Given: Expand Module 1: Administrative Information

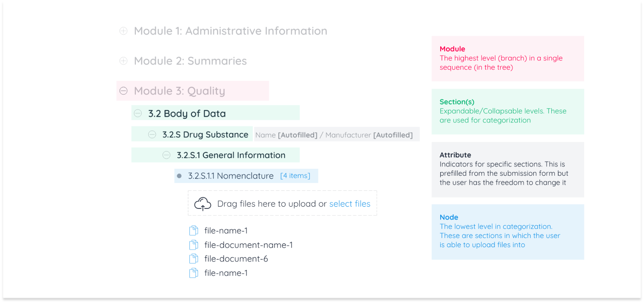Looking at the screenshot, I should (x=123, y=30).
